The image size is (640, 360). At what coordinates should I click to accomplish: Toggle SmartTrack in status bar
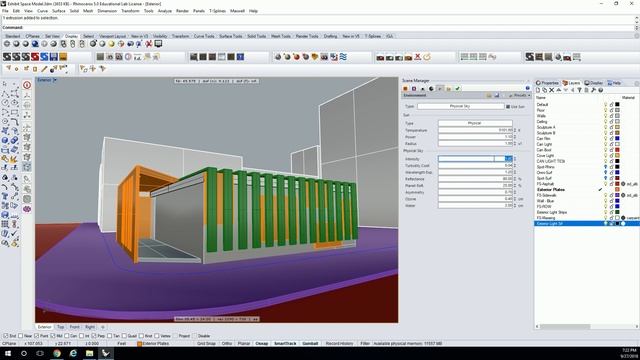click(285, 343)
